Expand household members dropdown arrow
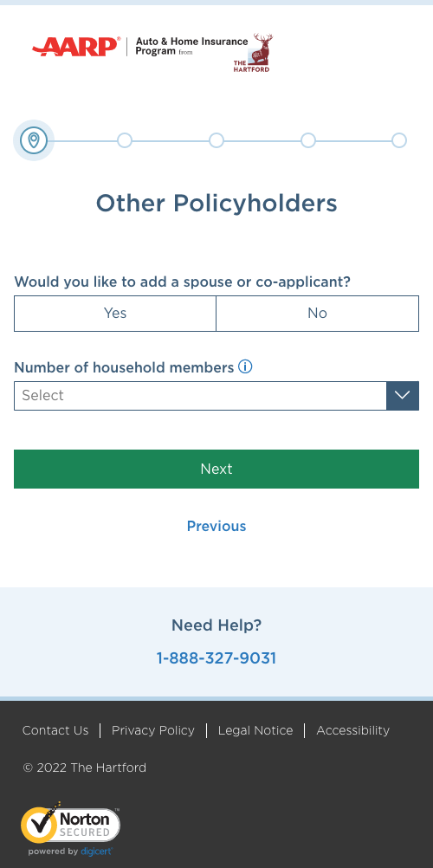 [x=403, y=395]
